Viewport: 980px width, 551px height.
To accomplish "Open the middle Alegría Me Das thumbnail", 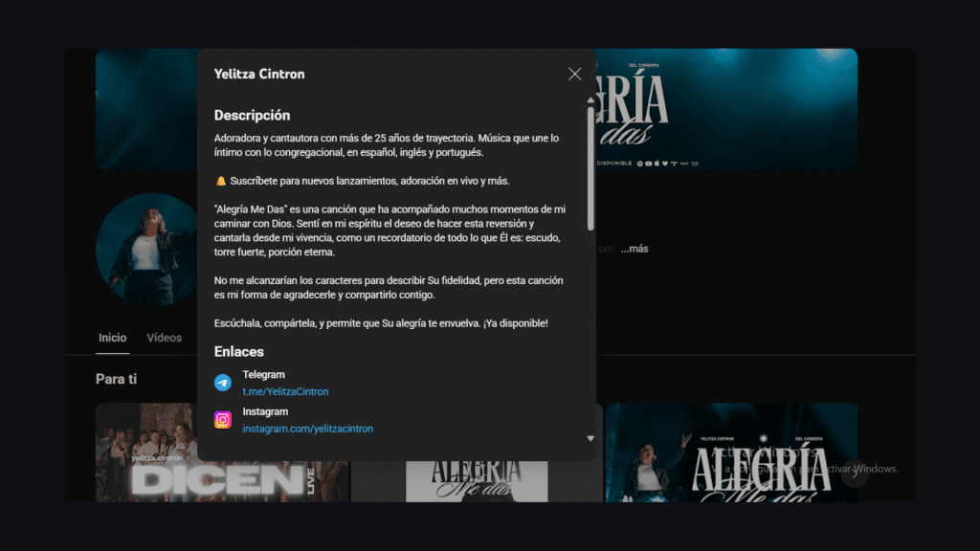I will pyautogui.click(x=477, y=481).
